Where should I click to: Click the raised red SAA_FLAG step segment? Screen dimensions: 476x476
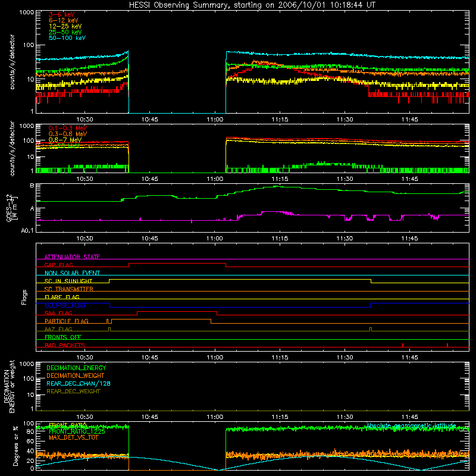tap(177, 311)
